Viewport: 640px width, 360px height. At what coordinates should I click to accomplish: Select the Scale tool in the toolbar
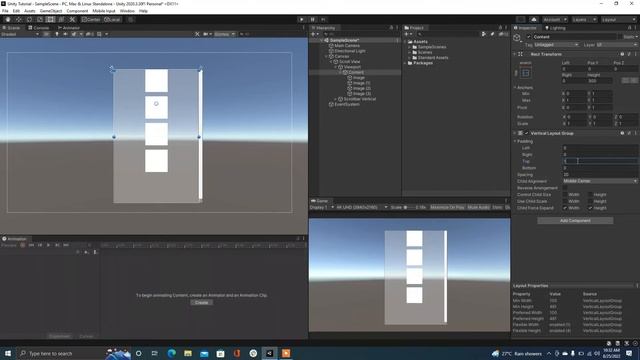point(40,19)
